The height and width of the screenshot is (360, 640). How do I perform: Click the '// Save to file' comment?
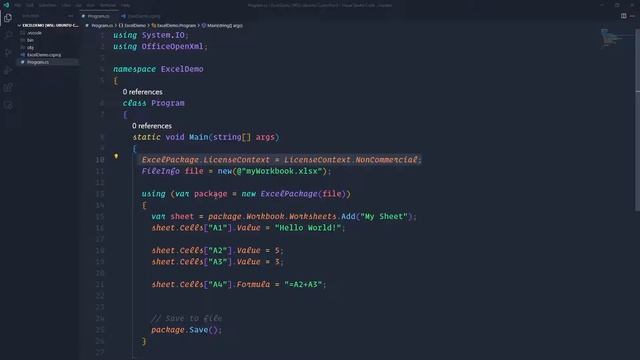(187, 318)
